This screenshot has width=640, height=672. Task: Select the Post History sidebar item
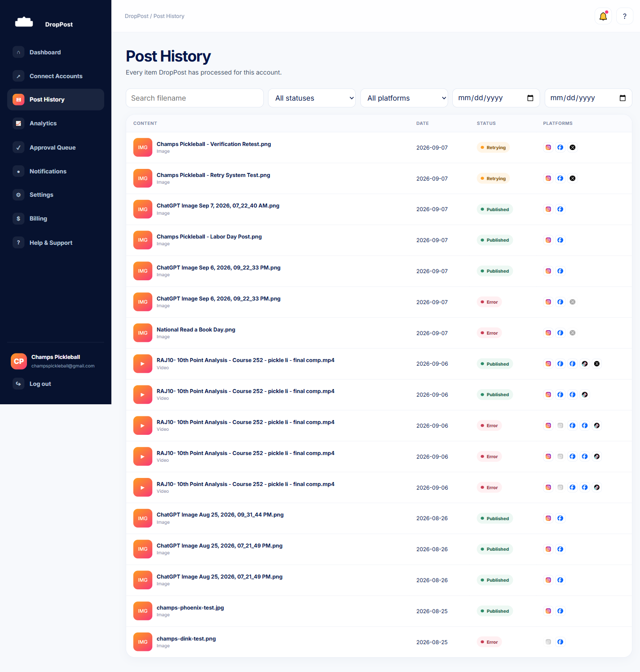click(56, 99)
